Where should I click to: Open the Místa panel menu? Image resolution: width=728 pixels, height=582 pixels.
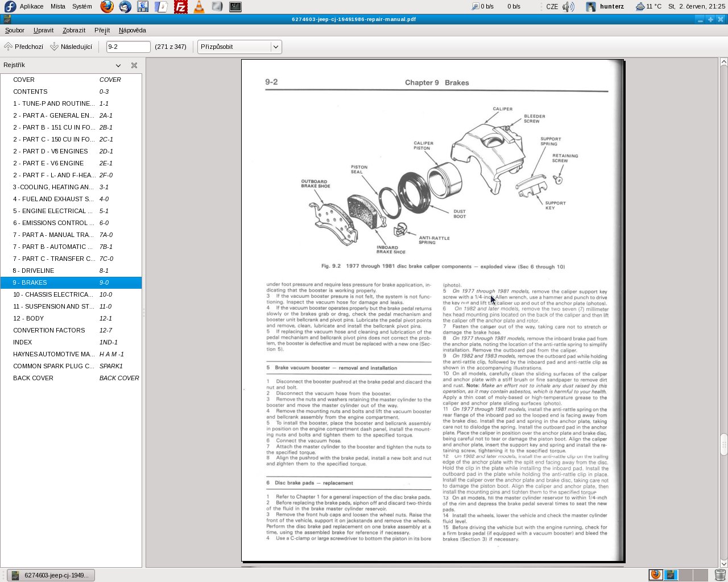tap(58, 7)
